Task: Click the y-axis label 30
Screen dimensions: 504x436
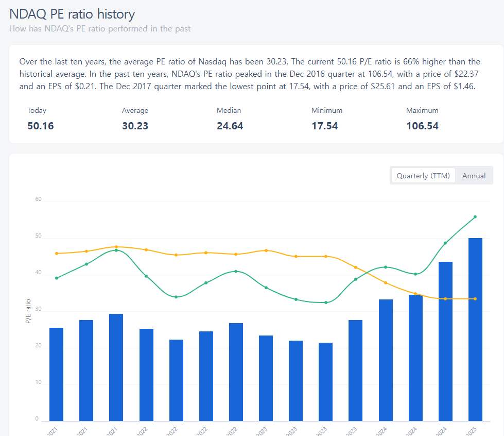Action: (38, 309)
